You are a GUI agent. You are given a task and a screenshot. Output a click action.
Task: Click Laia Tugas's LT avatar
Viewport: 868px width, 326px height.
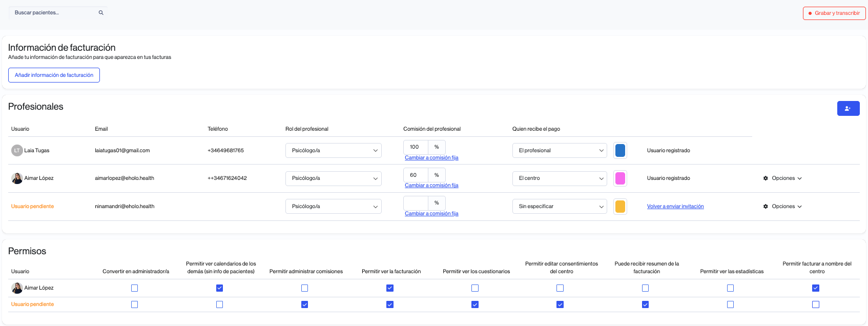(x=17, y=151)
